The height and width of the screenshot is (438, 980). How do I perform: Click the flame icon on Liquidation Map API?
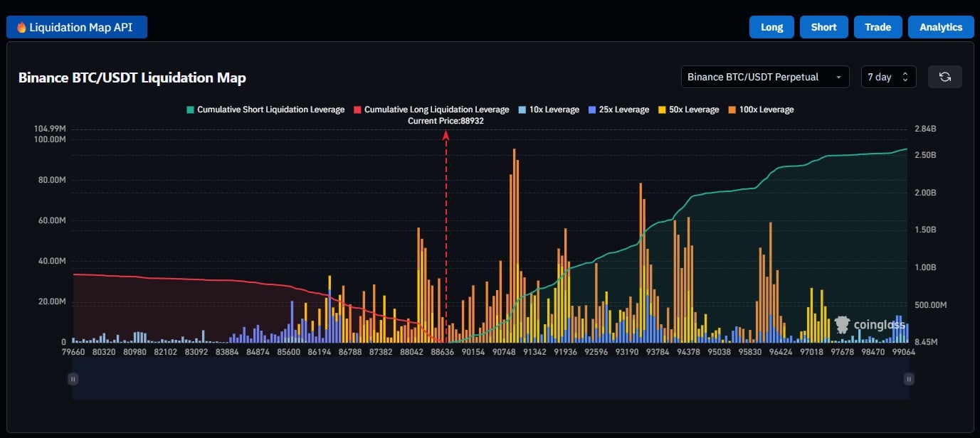point(21,28)
